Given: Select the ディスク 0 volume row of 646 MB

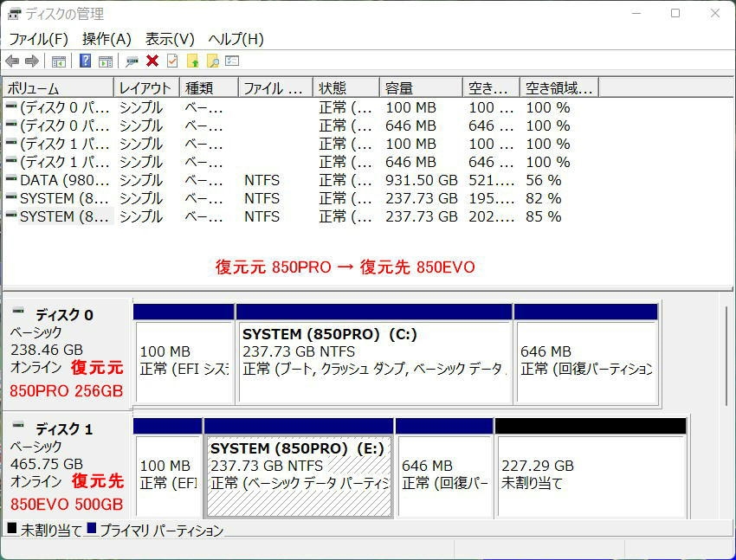Looking at the screenshot, I should click(x=300, y=126).
